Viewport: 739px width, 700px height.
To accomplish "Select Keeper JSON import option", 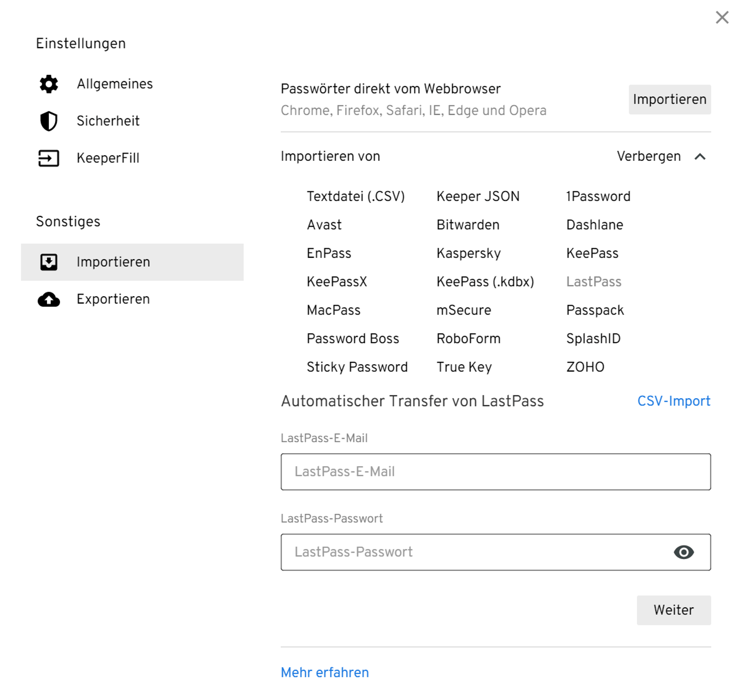I will [478, 196].
